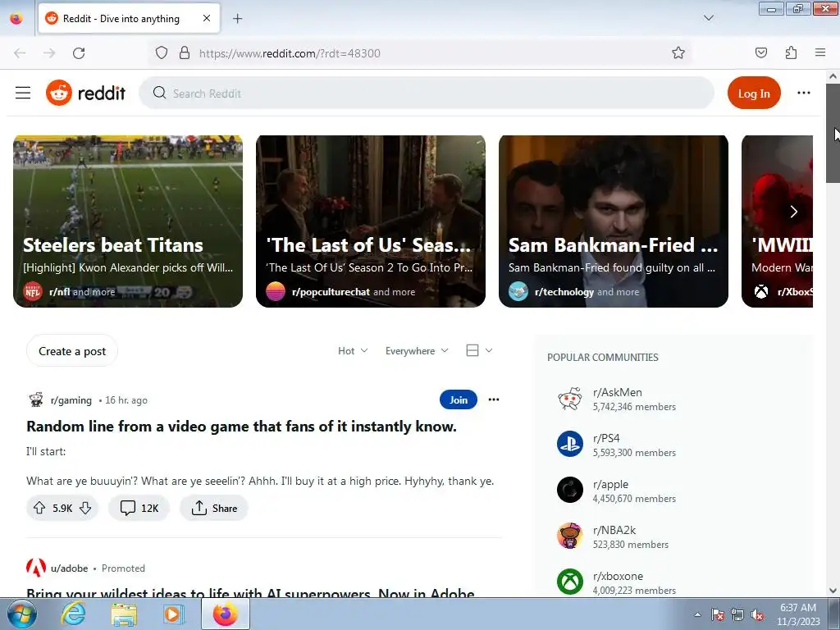The height and width of the screenshot is (630, 840).
Task: Open a new tab with plus
Action: [x=237, y=19]
